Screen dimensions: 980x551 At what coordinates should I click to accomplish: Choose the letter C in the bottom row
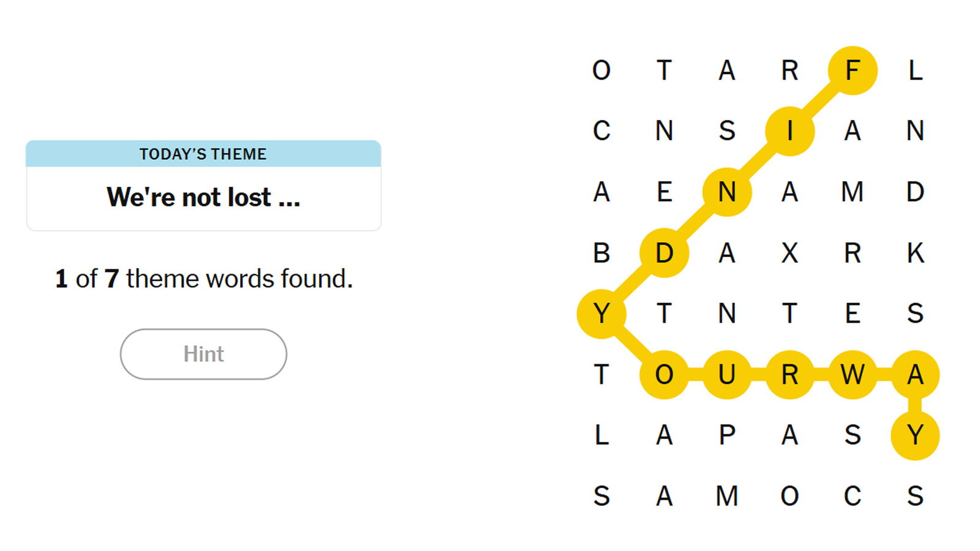click(x=852, y=496)
